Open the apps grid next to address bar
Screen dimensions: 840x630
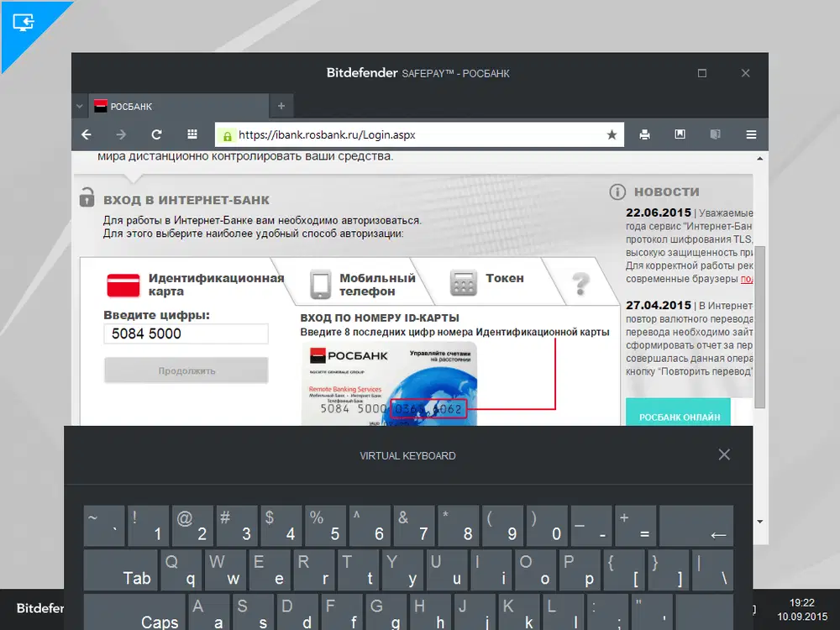point(192,134)
